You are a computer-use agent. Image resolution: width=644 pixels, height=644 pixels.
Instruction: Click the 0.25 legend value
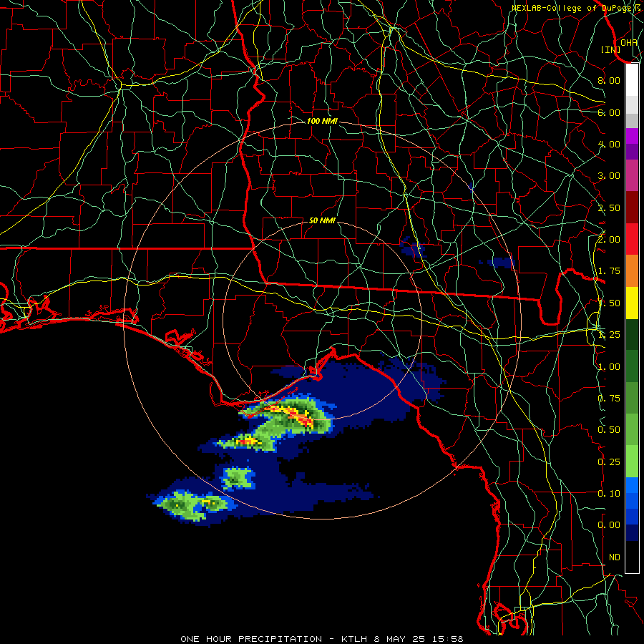(609, 462)
